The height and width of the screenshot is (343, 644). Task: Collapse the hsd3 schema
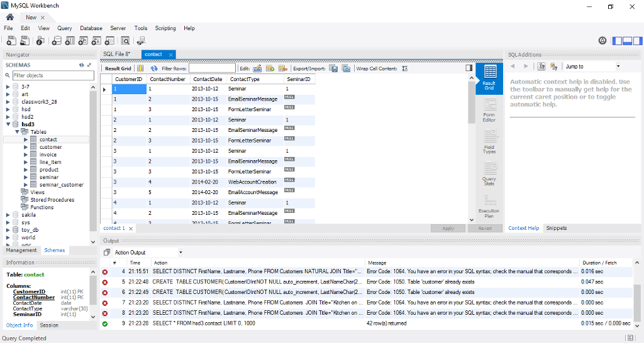coord(8,124)
